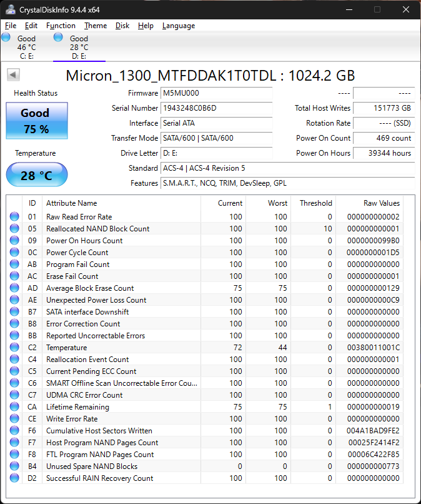421x504 pixels.
Task: Click the Raw Values column header
Action: click(381, 203)
